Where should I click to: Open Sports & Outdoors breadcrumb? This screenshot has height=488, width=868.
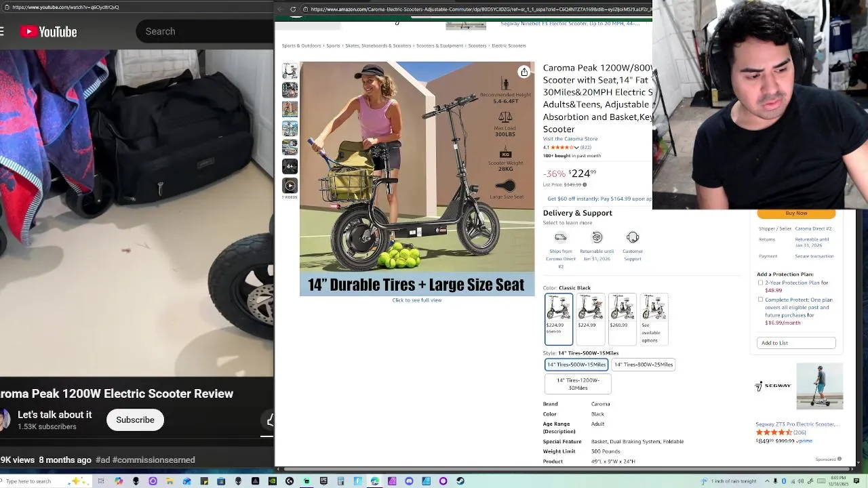click(301, 46)
